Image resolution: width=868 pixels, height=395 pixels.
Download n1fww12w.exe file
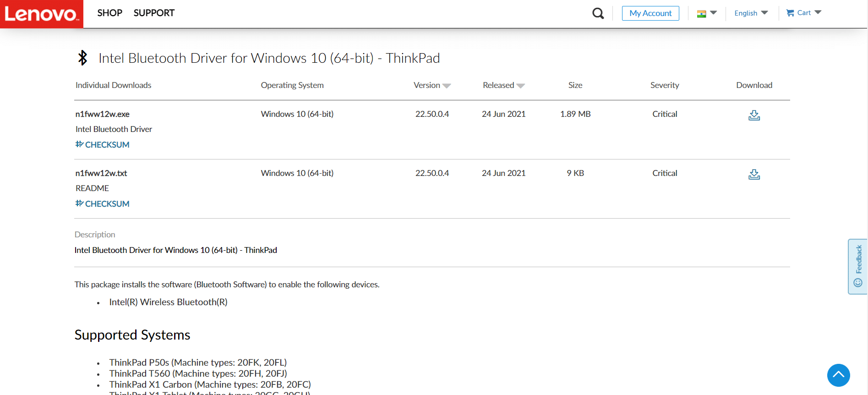click(x=754, y=115)
